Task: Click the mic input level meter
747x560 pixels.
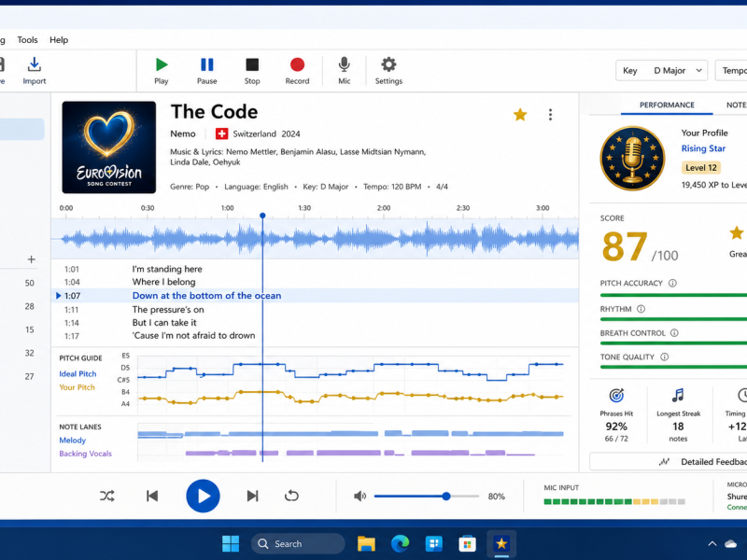Action: [x=614, y=501]
